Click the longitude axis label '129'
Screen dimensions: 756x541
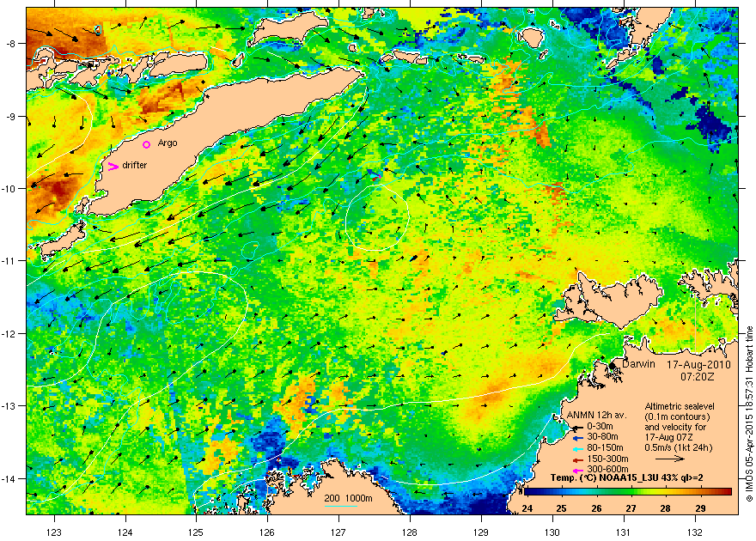481,532
